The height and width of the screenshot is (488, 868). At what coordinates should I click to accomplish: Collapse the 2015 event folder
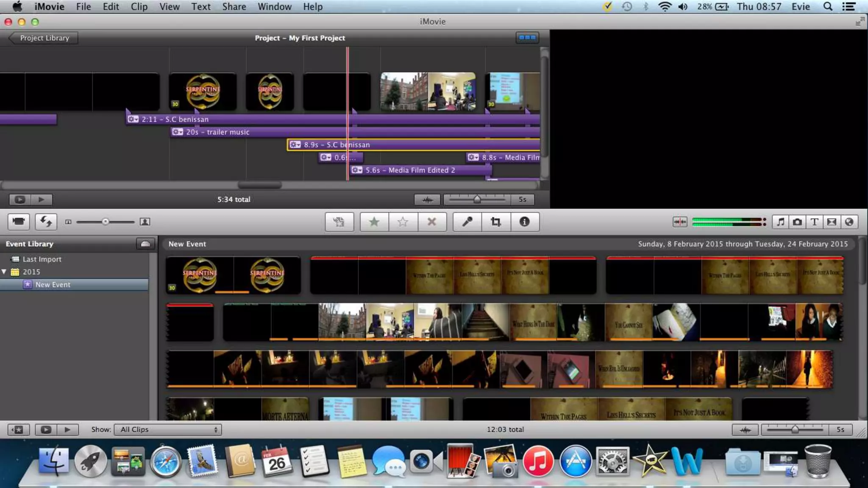(x=4, y=272)
